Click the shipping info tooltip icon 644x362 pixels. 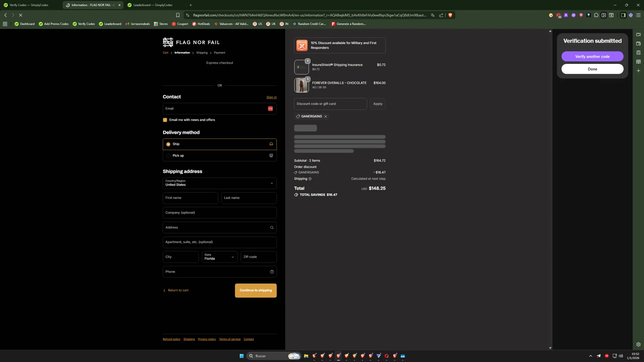tap(310, 179)
